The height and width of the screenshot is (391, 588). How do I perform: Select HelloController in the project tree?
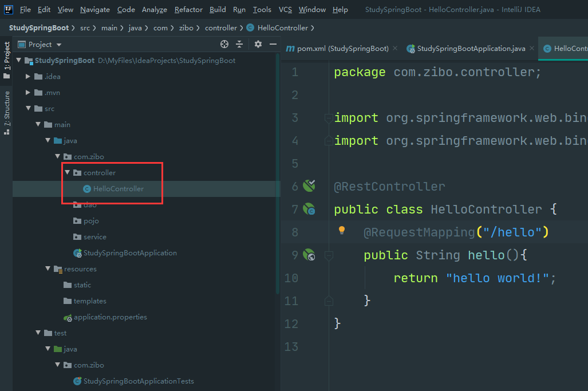(147, 189)
